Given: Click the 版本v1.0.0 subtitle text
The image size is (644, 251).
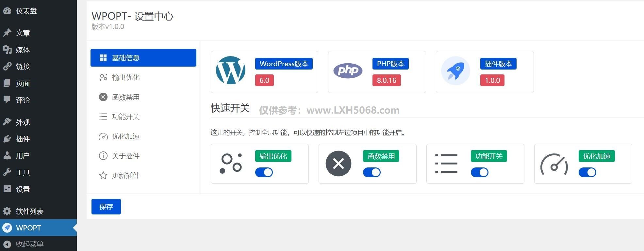Looking at the screenshot, I should (108, 27).
